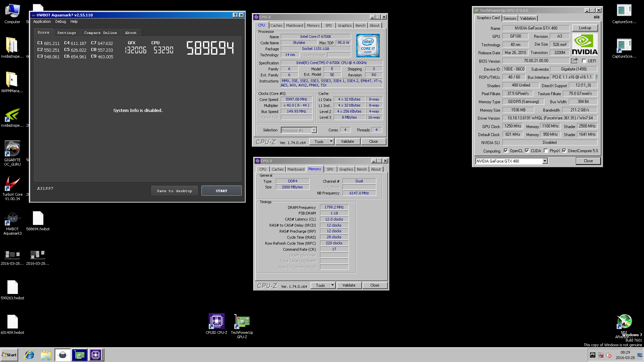
Task: Open the TechPowerUp GPU-Z desktop shortcut
Action: click(x=242, y=326)
